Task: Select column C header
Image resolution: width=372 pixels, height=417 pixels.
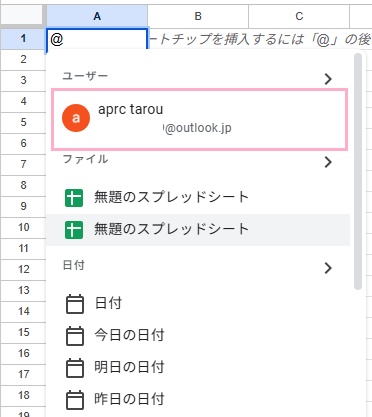Action: click(x=299, y=16)
